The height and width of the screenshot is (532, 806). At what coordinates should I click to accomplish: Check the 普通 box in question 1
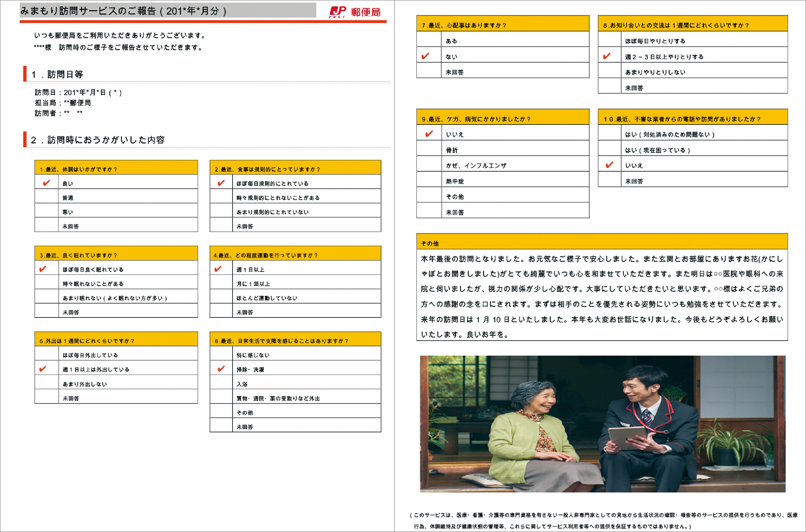pyautogui.click(x=47, y=196)
